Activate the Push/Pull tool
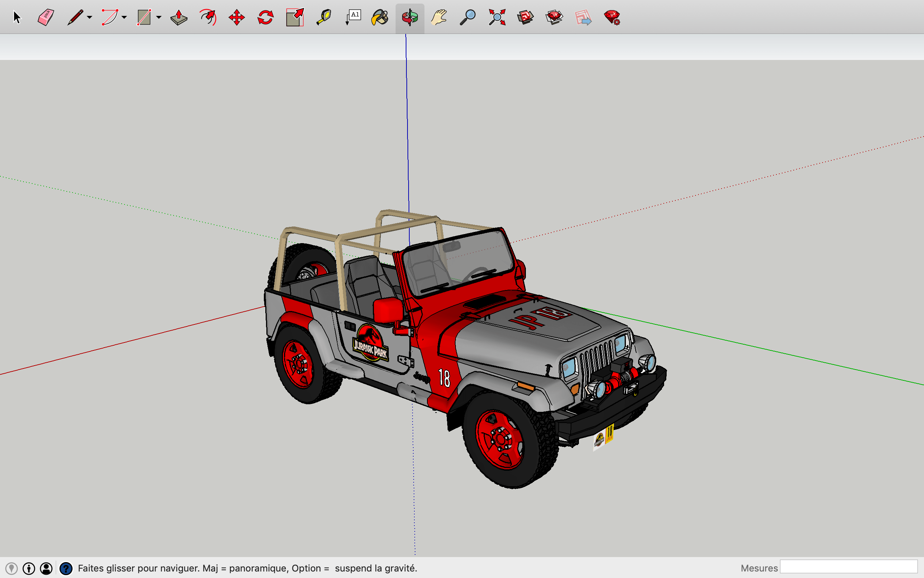This screenshot has width=924, height=578. [179, 18]
